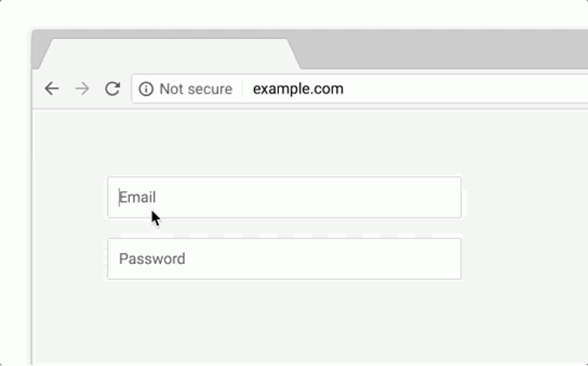Click the "Password" placeholder text
The width and height of the screenshot is (588, 366).
pyautogui.click(x=152, y=258)
